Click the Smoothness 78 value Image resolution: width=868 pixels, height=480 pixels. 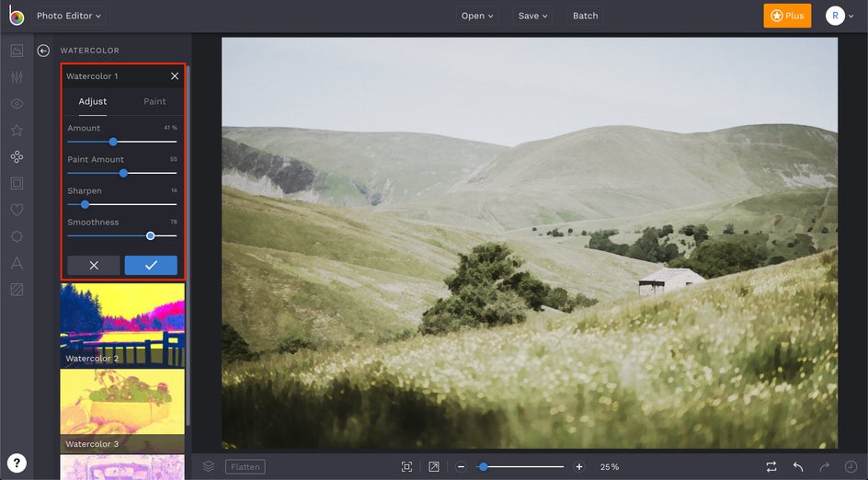pyautogui.click(x=173, y=222)
